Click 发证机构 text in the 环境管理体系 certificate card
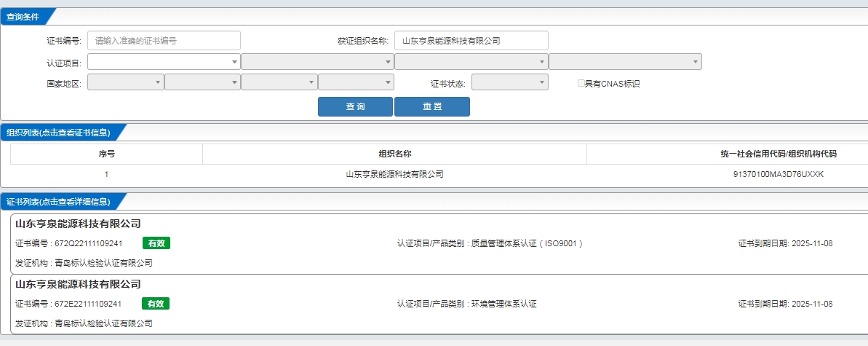Image resolution: width=868 pixels, height=346 pixels. coord(84,323)
